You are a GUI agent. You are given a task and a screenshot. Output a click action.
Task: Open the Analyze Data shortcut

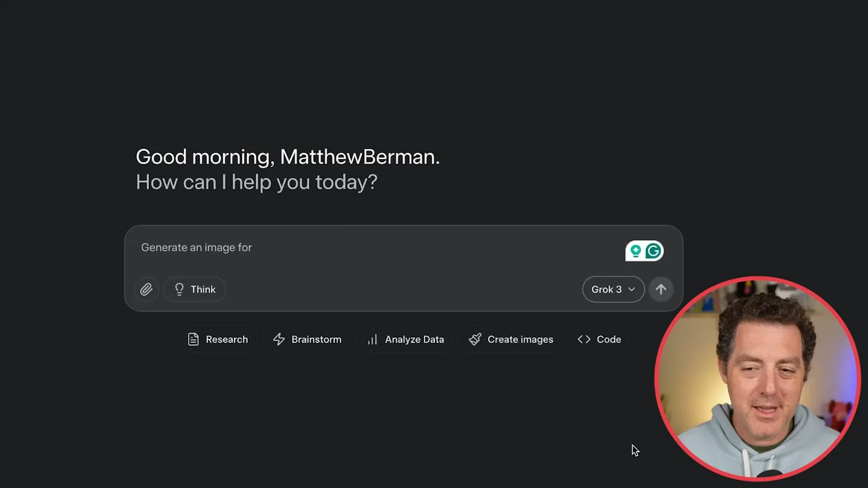406,339
